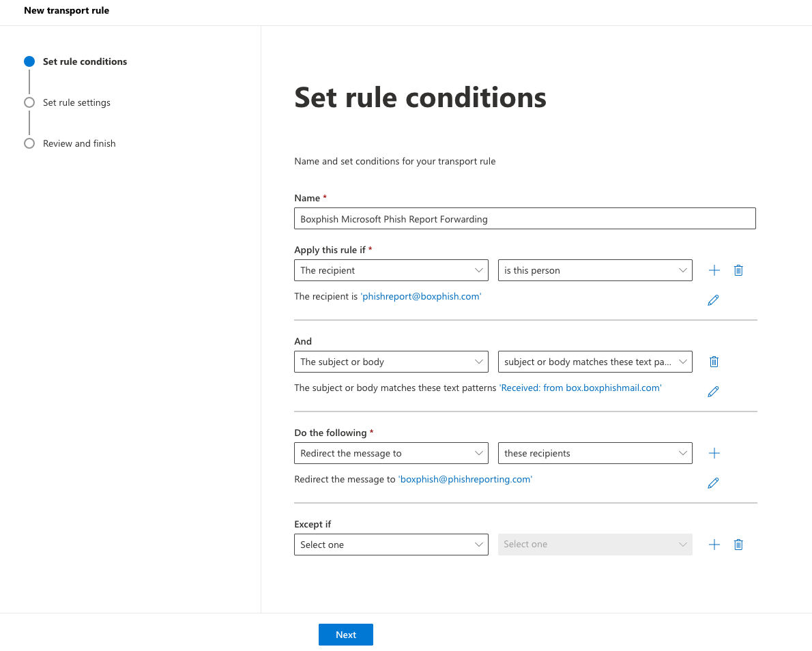
Task: Click the disabled second 'Select one' dropdown
Action: 595,545
